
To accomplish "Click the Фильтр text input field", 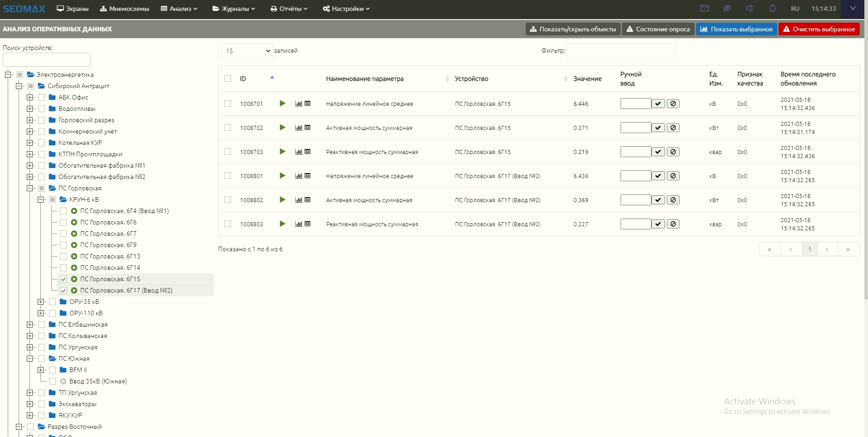I will [621, 51].
